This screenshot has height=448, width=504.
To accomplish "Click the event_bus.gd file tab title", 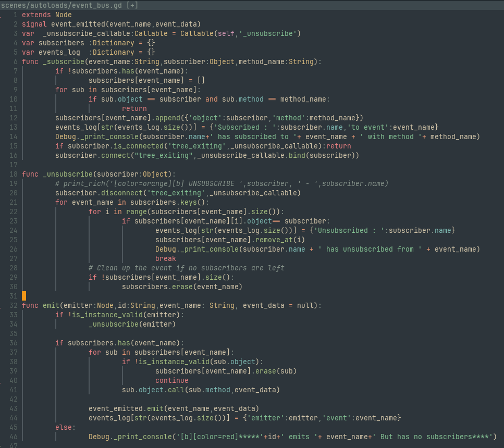I will tap(69, 5).
